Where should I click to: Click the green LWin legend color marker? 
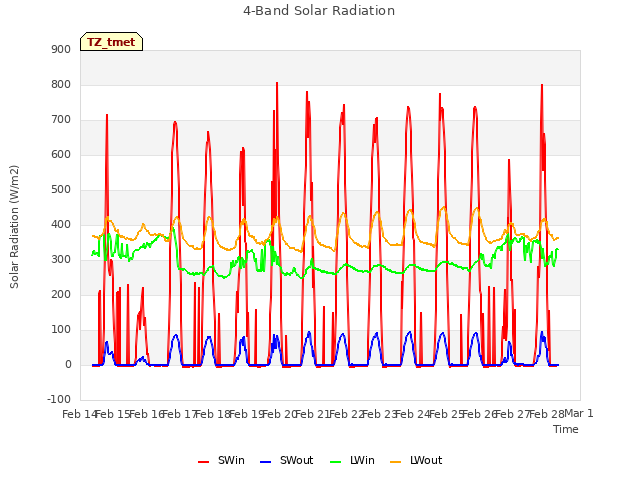click(335, 462)
